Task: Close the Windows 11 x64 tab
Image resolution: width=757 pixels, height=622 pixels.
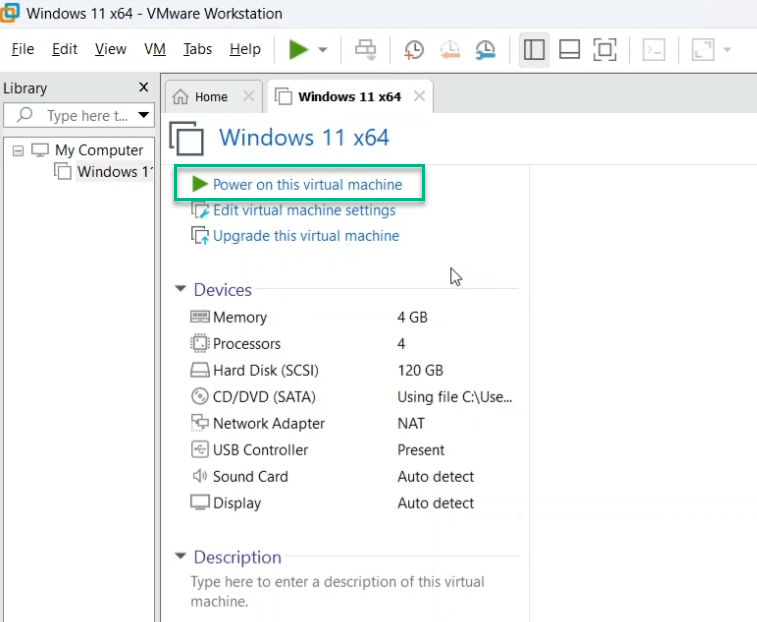Action: 420,97
